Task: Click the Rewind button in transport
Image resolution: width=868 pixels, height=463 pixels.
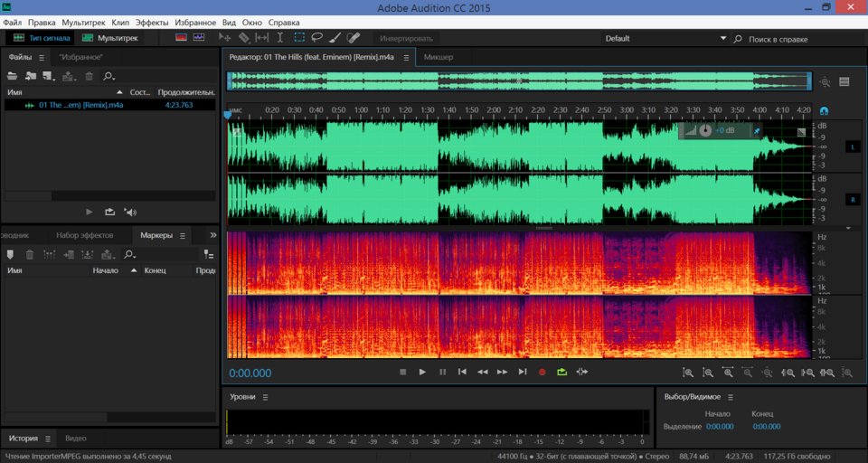Action: [x=483, y=373]
